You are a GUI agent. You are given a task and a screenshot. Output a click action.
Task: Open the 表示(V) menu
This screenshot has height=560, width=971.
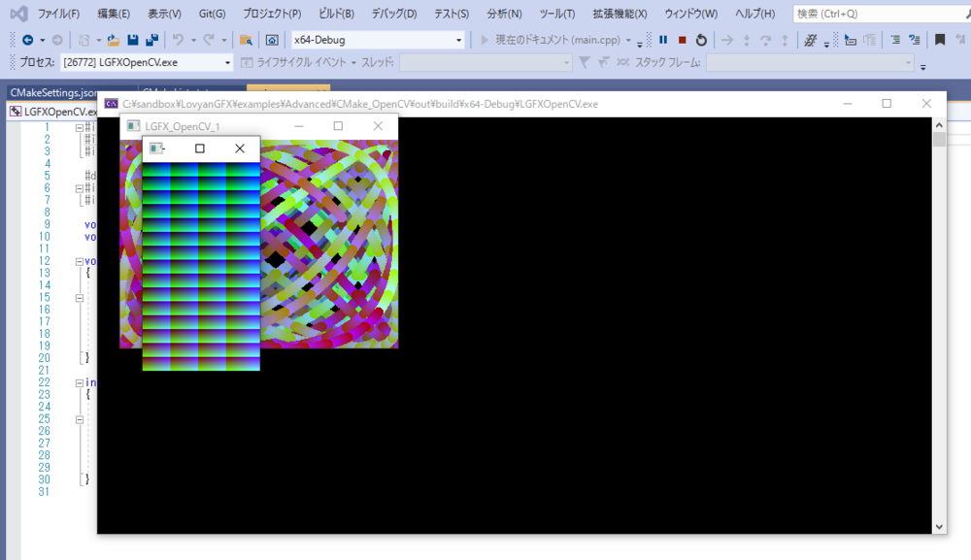click(x=164, y=14)
